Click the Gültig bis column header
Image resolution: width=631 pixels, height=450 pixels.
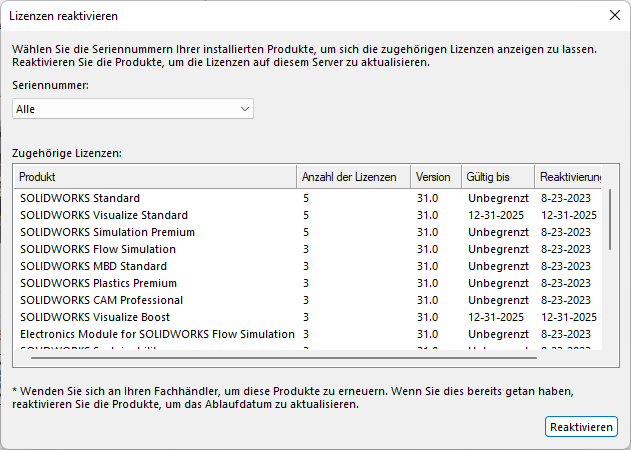point(497,177)
